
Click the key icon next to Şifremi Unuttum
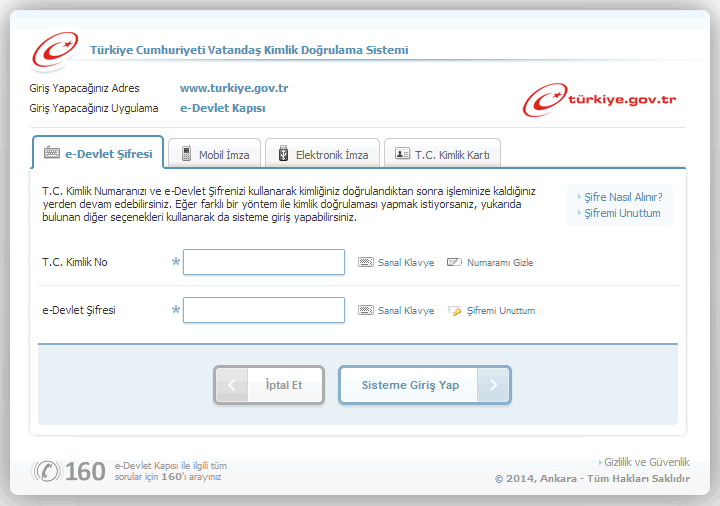454,311
